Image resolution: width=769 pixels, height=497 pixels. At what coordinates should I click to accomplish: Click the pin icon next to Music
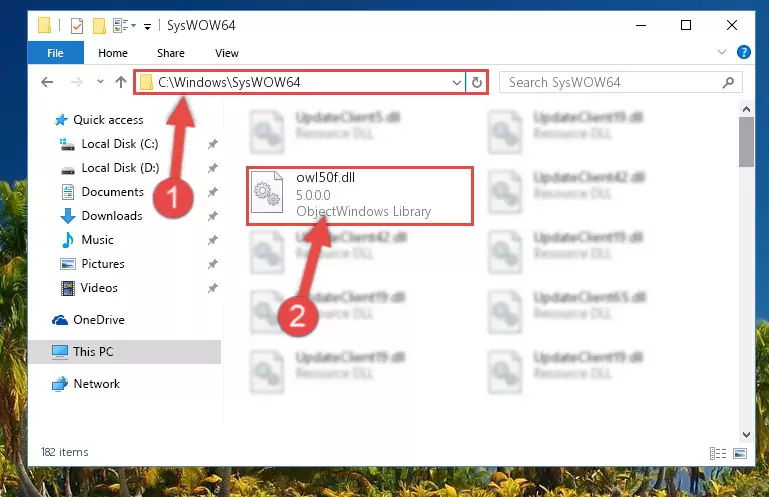pos(212,240)
